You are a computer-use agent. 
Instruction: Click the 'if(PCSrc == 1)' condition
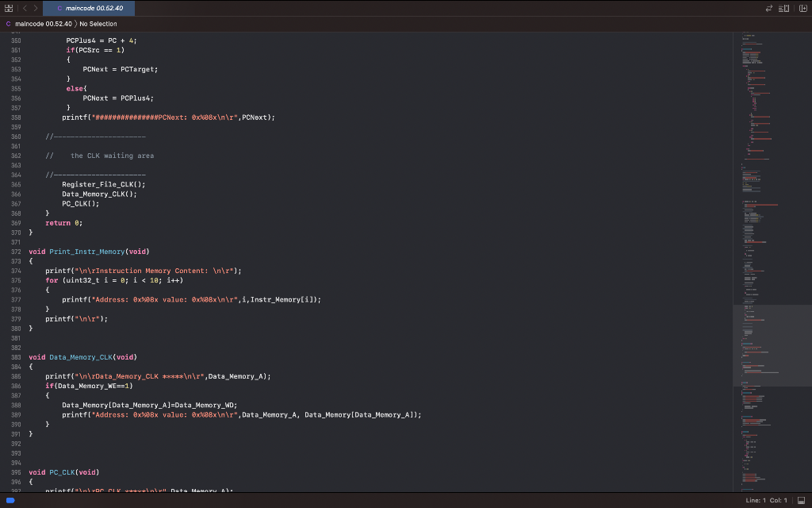pos(95,50)
